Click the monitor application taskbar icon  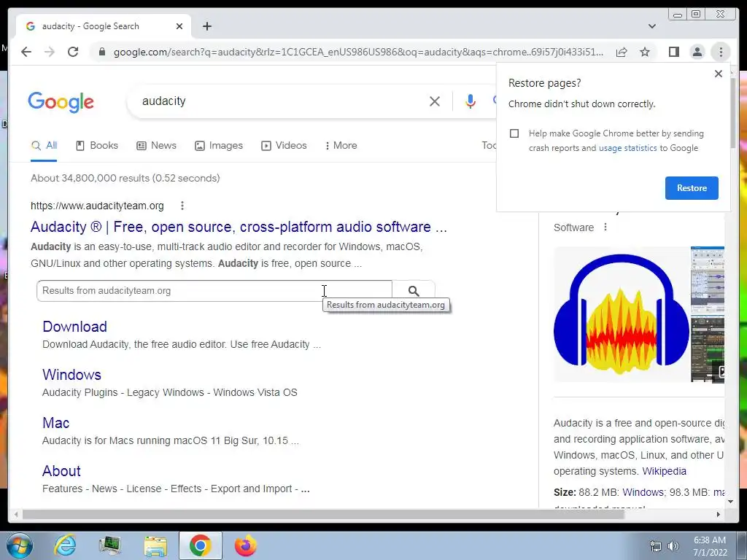[110, 546]
